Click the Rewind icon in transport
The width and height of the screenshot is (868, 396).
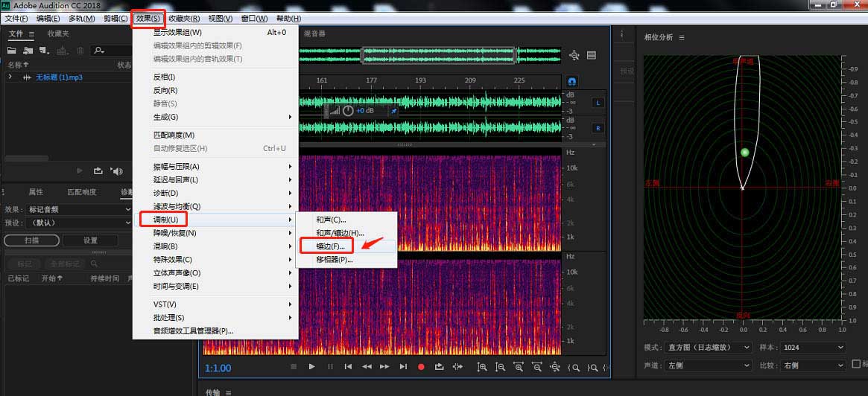tap(367, 367)
